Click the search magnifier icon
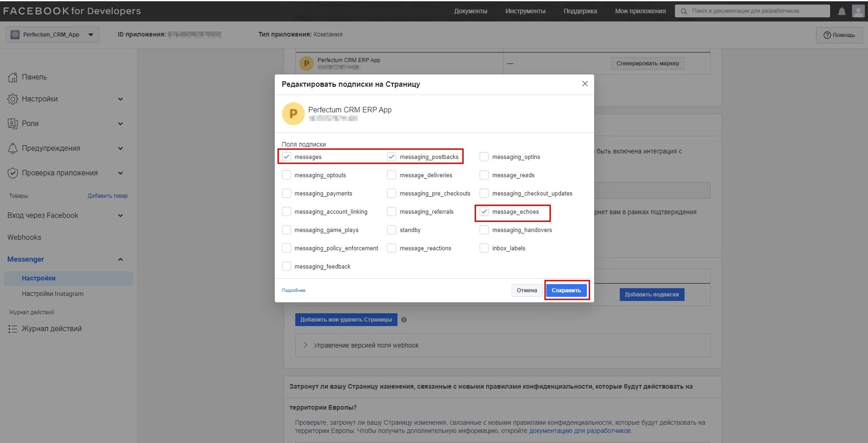Screen dimensions: 868x443 click(x=684, y=11)
